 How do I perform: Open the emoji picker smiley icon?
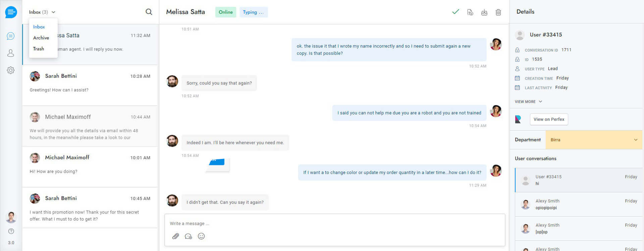point(201,236)
